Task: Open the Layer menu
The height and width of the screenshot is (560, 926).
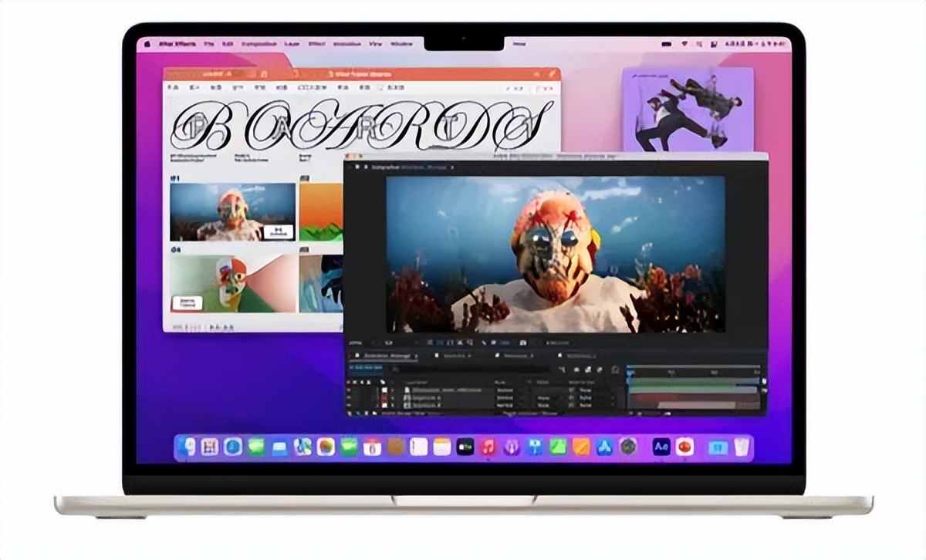Action: click(292, 44)
